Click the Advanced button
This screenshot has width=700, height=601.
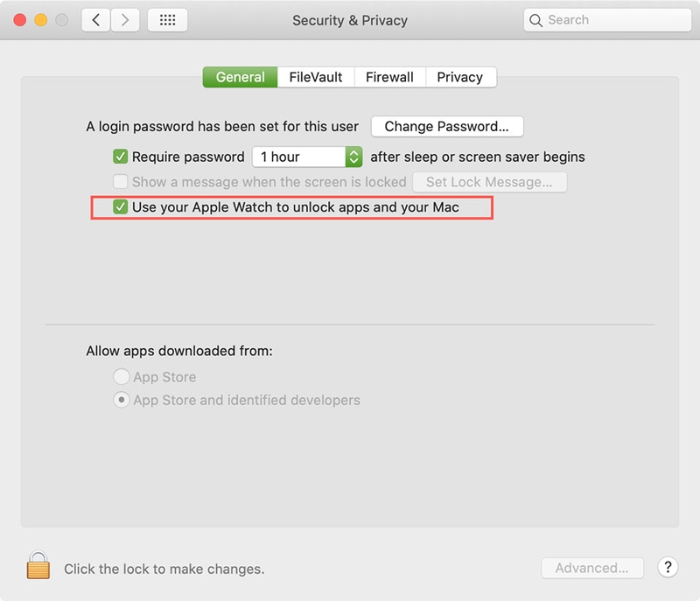pyautogui.click(x=592, y=568)
